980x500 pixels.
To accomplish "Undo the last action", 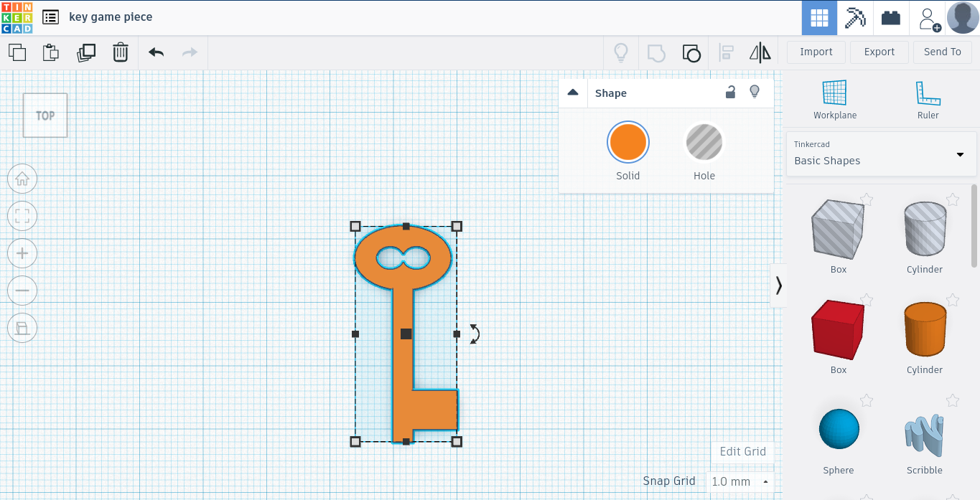I will point(156,52).
